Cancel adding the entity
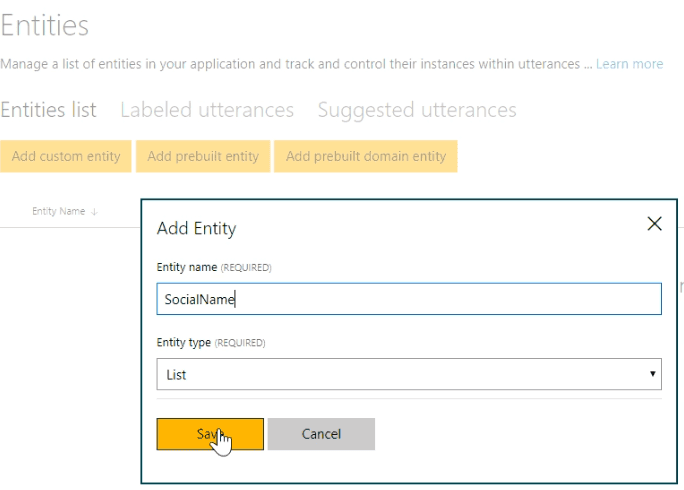This screenshot has width=684, height=490. [x=321, y=434]
